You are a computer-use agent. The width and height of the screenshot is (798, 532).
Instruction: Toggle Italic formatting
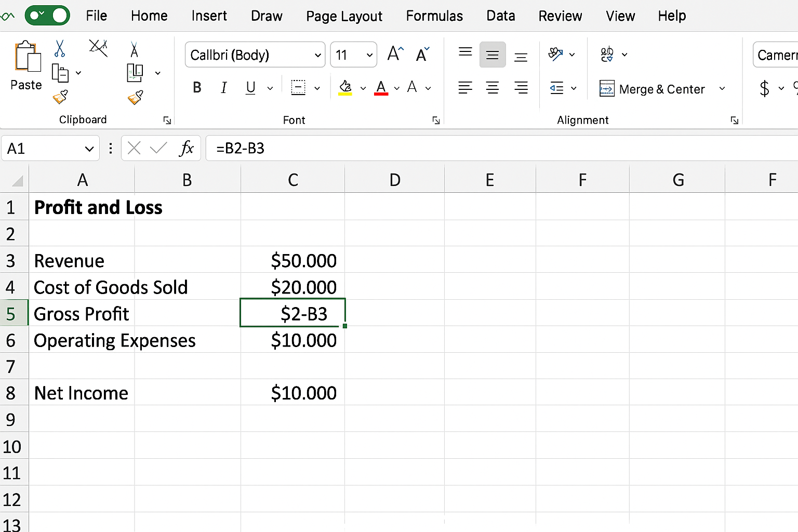pos(224,88)
